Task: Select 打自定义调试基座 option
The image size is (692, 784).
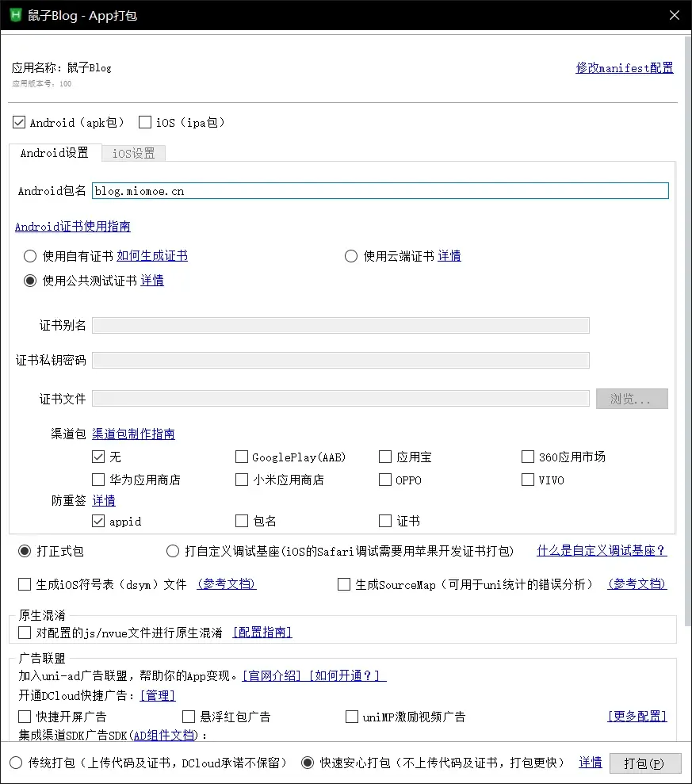Action: click(172, 550)
